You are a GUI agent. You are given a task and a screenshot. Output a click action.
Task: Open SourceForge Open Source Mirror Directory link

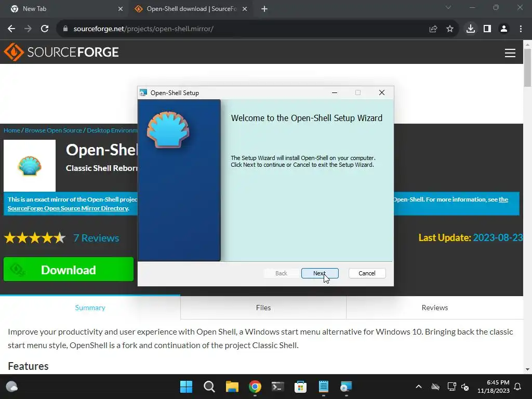point(68,208)
